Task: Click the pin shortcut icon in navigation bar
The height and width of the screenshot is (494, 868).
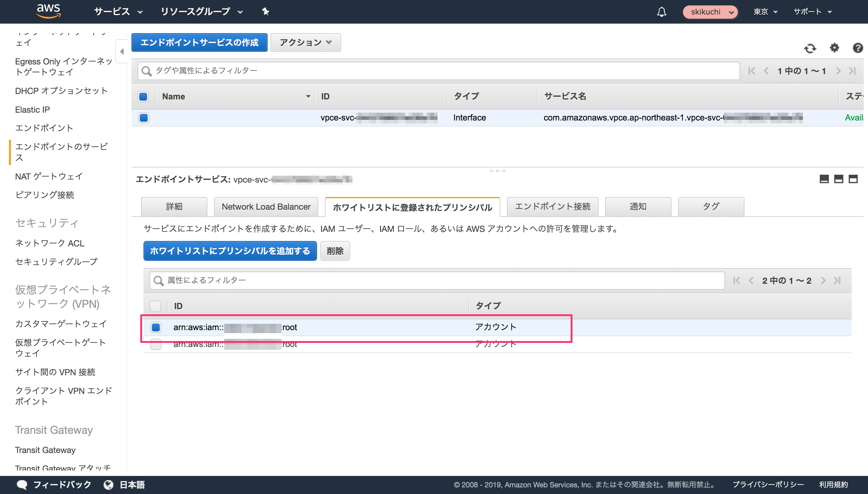Action: 265,11
